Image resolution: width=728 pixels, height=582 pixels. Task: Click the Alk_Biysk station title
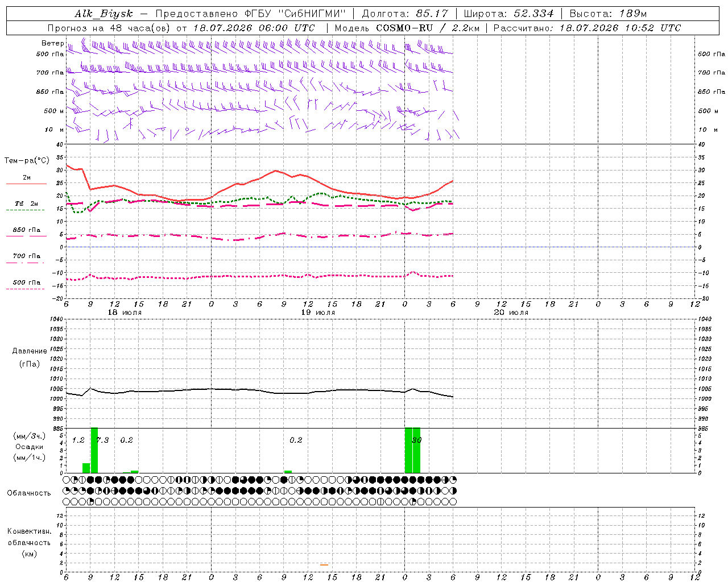click(104, 14)
